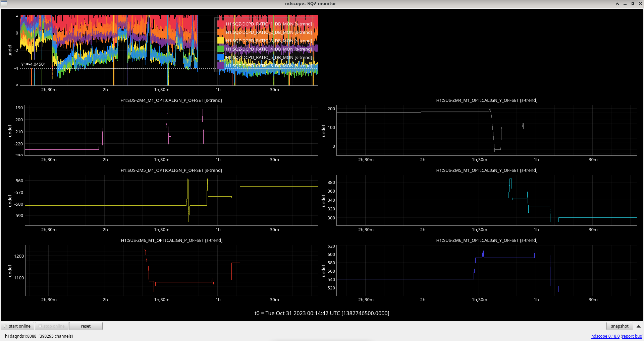Expand the panel arrow beside snapshot

[639, 326]
